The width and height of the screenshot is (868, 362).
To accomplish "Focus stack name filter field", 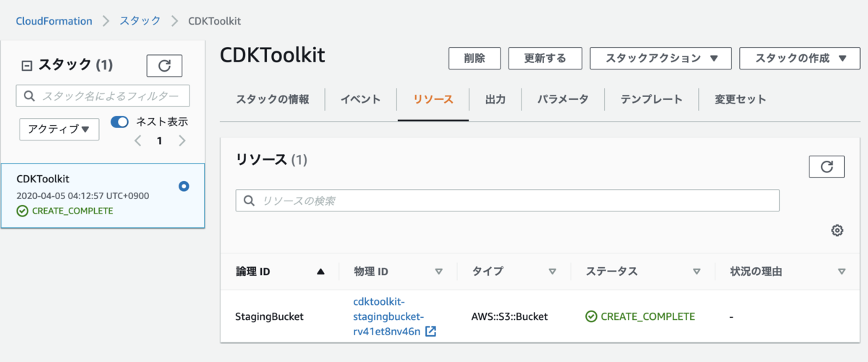I will 103,96.
